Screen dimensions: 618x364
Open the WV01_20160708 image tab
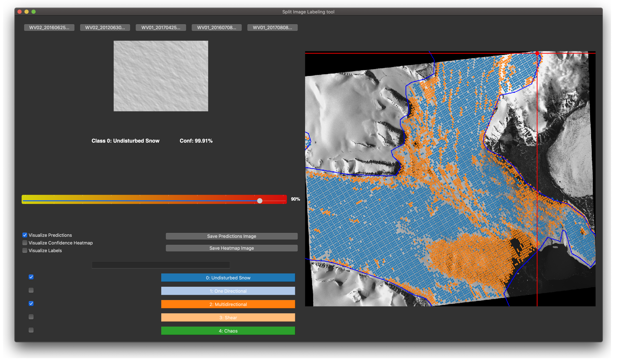(x=216, y=27)
